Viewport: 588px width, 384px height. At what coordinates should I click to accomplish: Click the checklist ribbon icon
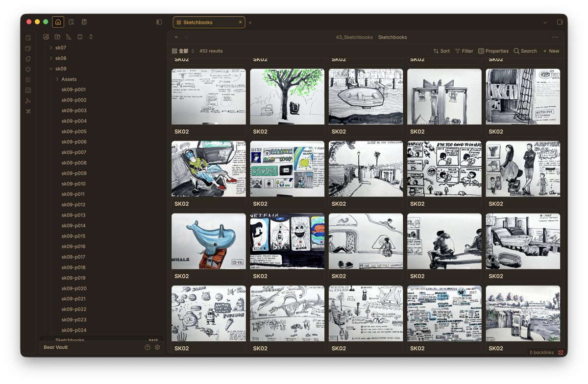pyautogui.click(x=28, y=79)
